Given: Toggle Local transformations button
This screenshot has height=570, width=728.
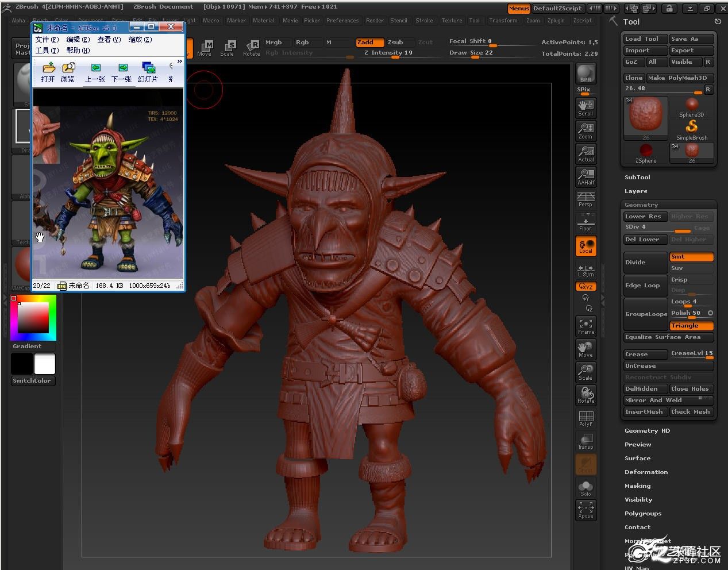Looking at the screenshot, I should click(x=586, y=246).
